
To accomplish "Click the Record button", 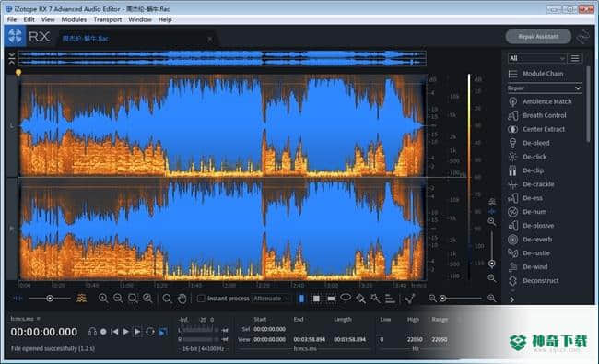I will (103, 332).
